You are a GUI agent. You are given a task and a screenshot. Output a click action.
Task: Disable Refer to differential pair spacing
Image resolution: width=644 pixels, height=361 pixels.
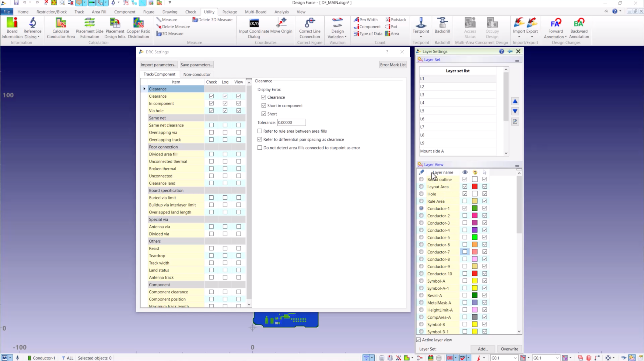coord(260,139)
